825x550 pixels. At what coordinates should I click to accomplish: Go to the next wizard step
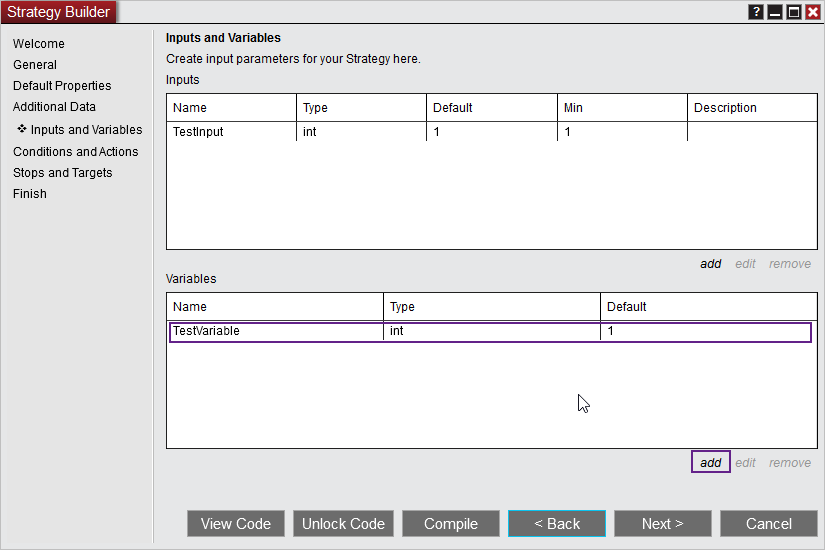[662, 524]
